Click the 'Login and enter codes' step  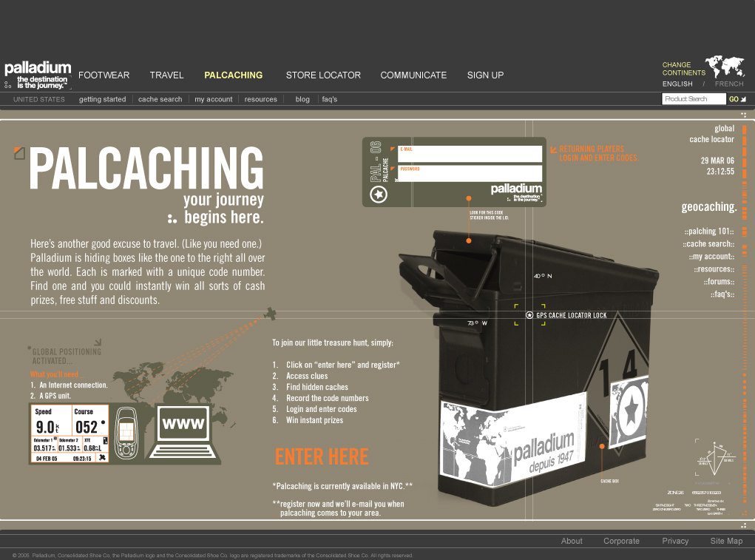pyautogui.click(x=321, y=409)
